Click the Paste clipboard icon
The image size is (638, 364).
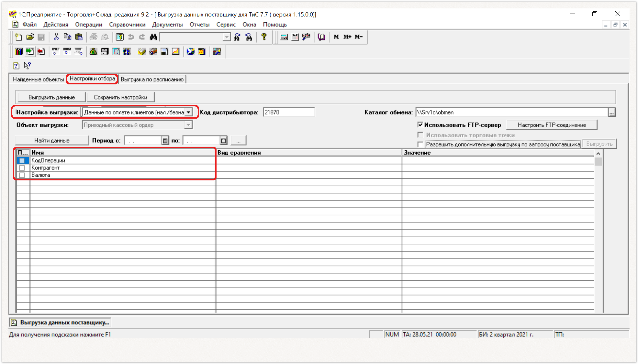click(79, 37)
